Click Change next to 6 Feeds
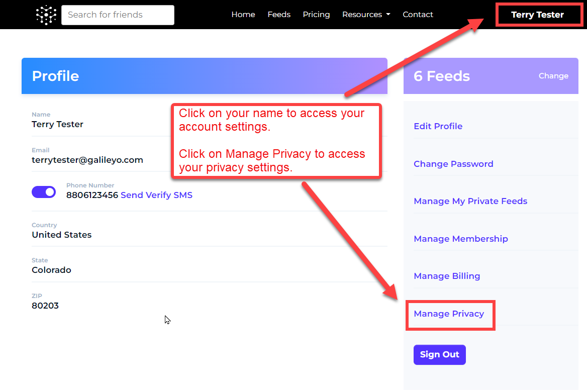587x392 pixels. 553,76
